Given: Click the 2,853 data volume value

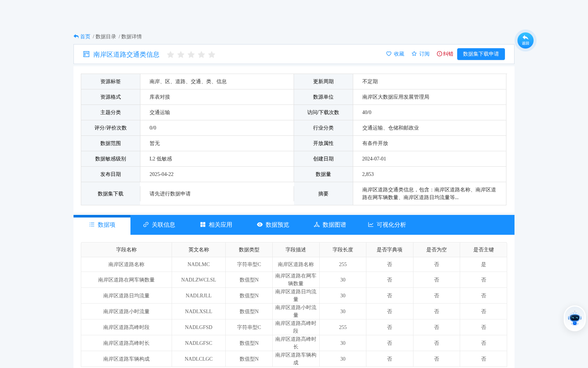Looking at the screenshot, I should (368, 174).
